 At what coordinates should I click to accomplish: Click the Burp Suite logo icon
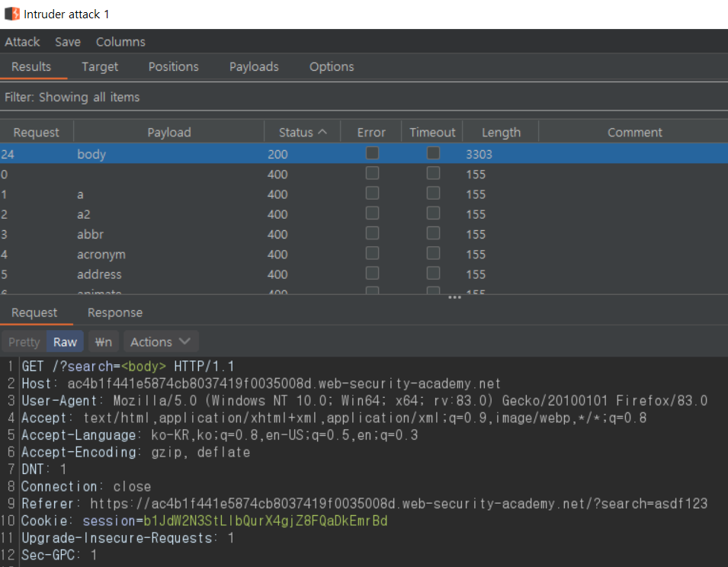[x=11, y=14]
